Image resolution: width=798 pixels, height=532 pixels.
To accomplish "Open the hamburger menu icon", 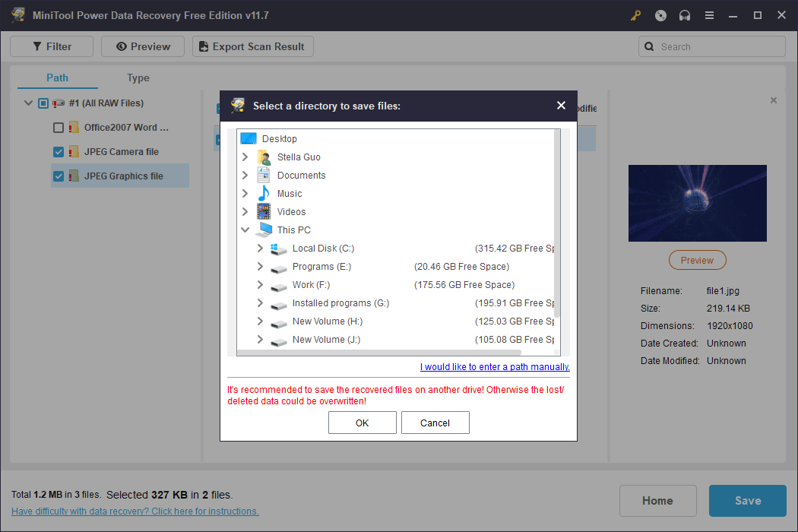I will (x=709, y=15).
